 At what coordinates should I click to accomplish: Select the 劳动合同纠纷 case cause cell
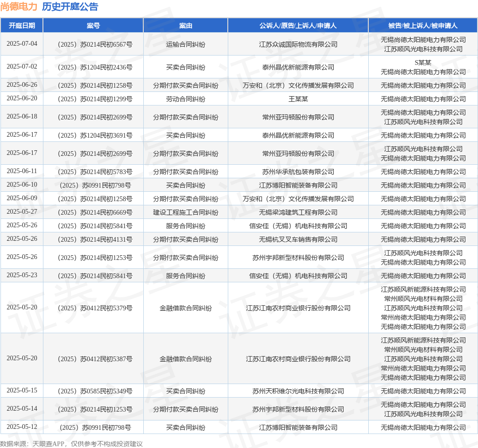(185, 99)
